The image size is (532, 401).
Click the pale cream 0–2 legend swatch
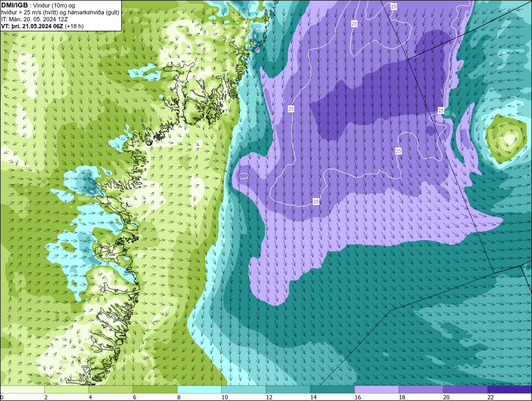coord(22,389)
